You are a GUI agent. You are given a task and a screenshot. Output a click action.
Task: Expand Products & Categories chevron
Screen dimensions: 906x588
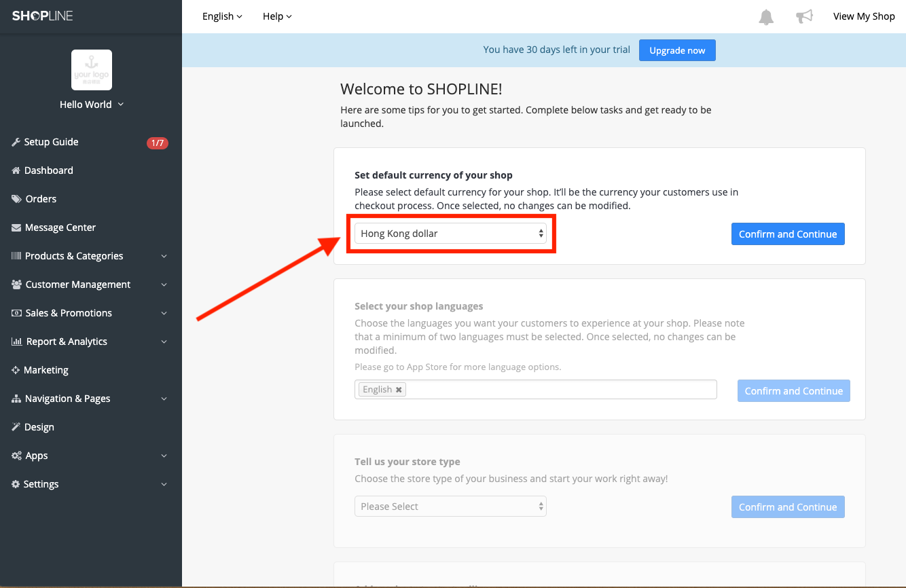(164, 256)
